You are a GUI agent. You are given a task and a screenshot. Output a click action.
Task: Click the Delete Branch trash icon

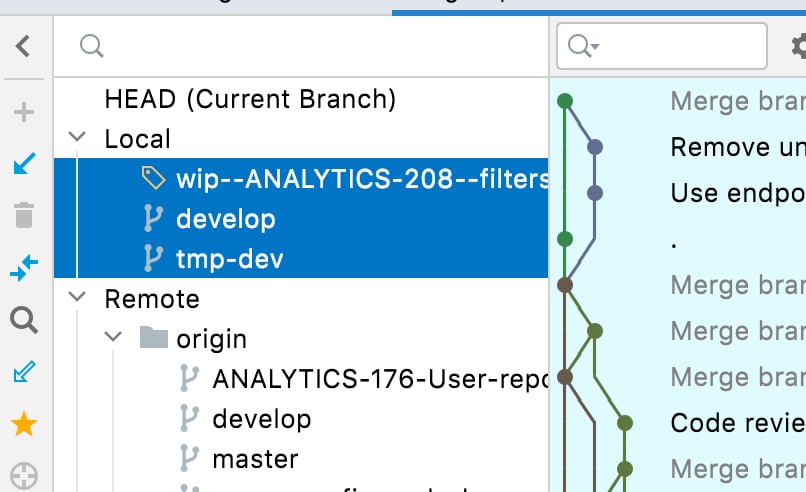click(x=24, y=215)
